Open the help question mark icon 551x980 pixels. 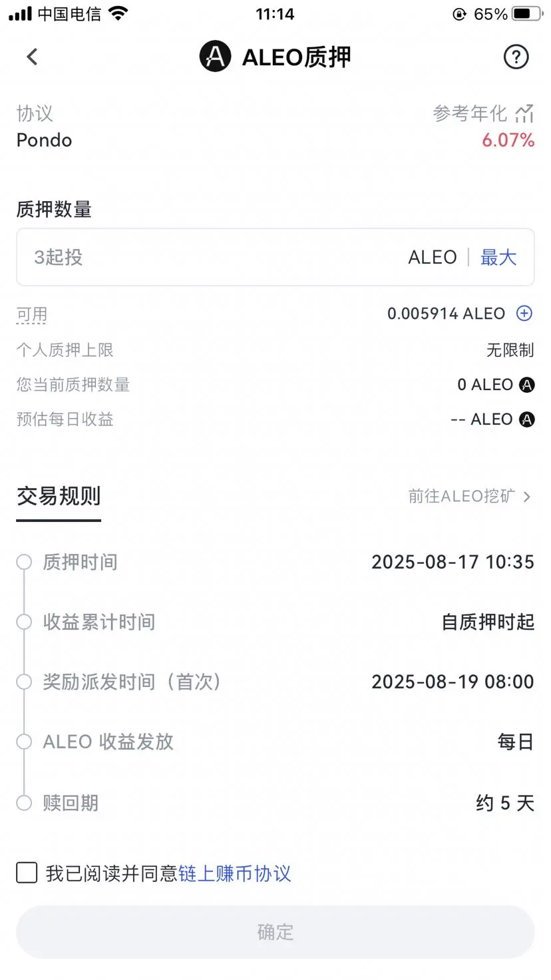click(516, 57)
